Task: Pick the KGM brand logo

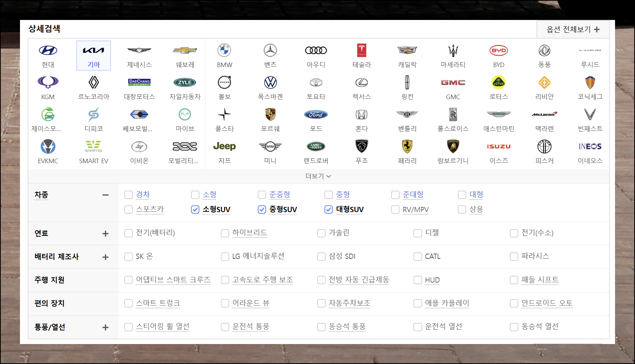Action: pyautogui.click(x=48, y=82)
